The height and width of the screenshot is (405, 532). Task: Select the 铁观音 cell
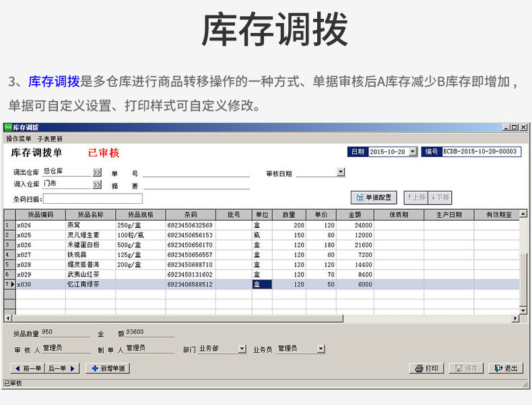(x=90, y=254)
